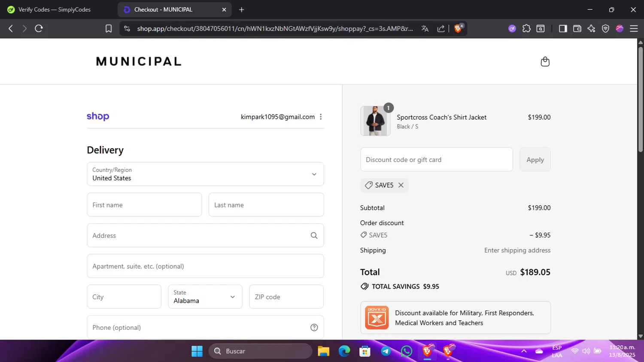The height and width of the screenshot is (362, 644).
Task: Click the City field
Action: point(124,297)
